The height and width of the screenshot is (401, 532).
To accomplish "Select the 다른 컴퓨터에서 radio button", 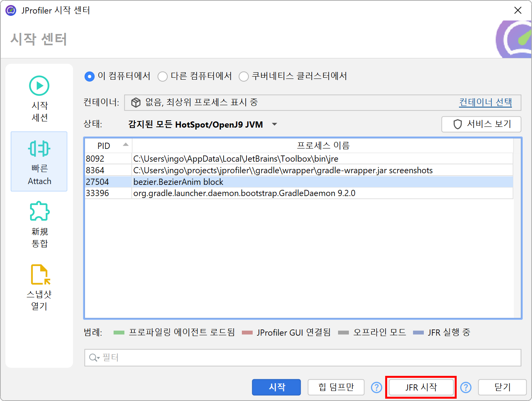I will tap(163, 77).
